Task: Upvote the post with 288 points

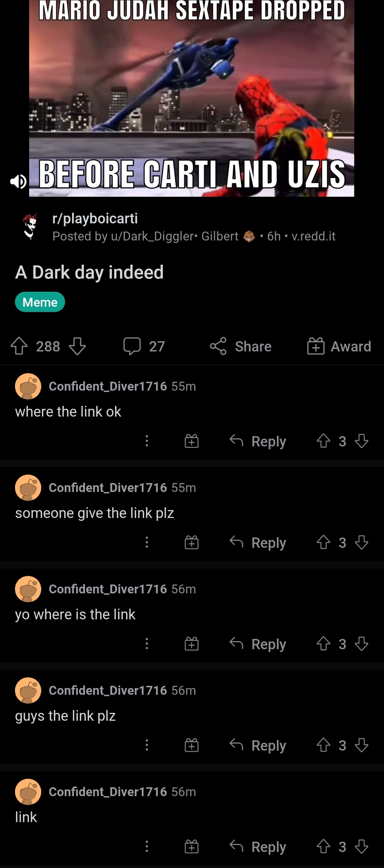Action: (x=19, y=346)
